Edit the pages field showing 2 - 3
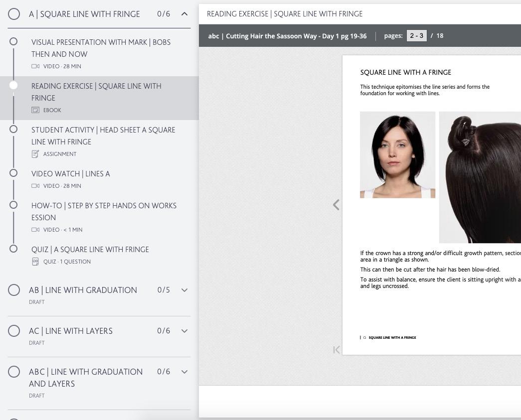This screenshot has width=521, height=420. pyautogui.click(x=417, y=36)
